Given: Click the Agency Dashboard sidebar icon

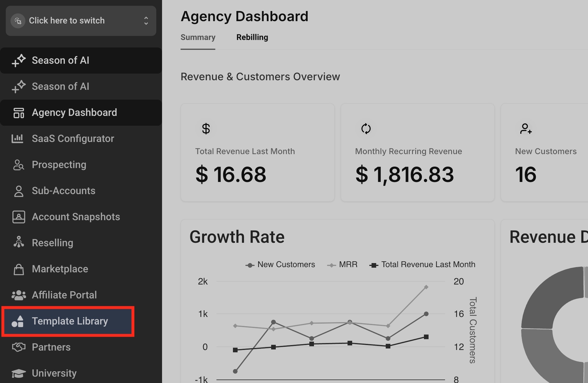Looking at the screenshot, I should point(19,113).
